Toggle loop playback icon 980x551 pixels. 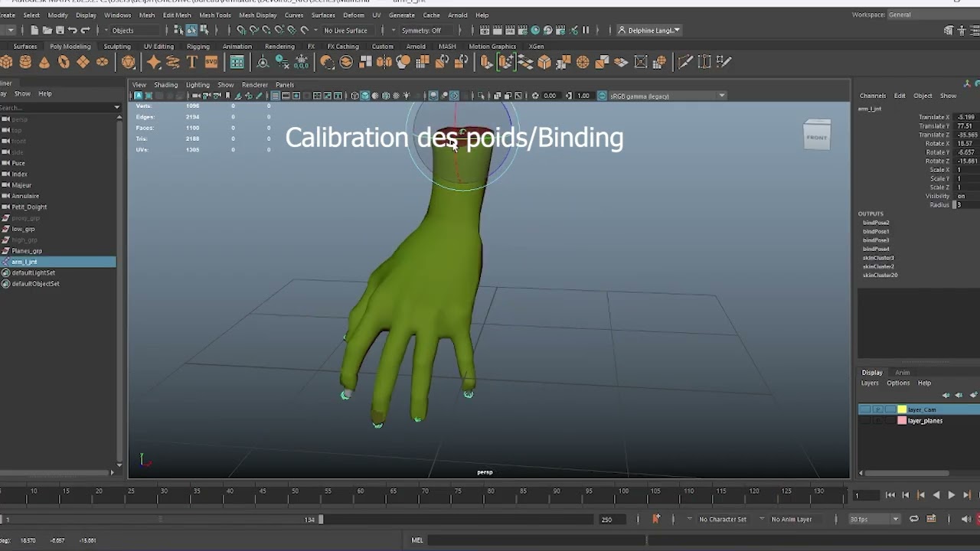point(913,519)
